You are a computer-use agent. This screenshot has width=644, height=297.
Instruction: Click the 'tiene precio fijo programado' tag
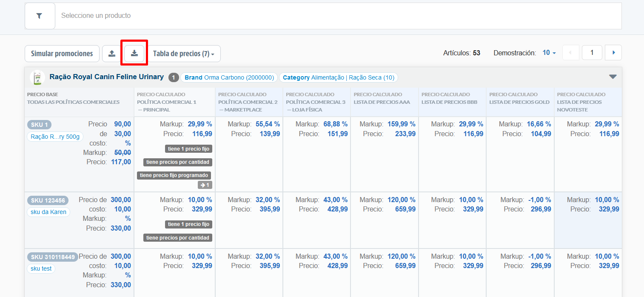(x=174, y=175)
